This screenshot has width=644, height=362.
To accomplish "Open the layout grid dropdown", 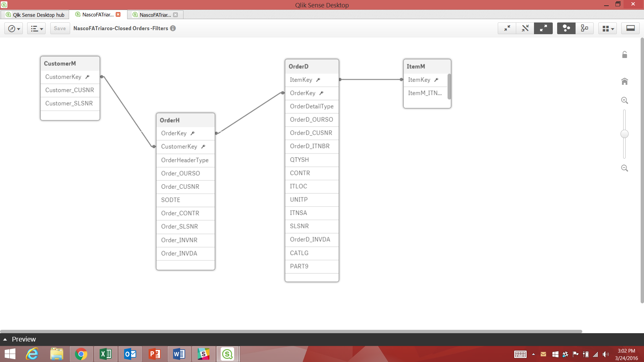I will (607, 28).
